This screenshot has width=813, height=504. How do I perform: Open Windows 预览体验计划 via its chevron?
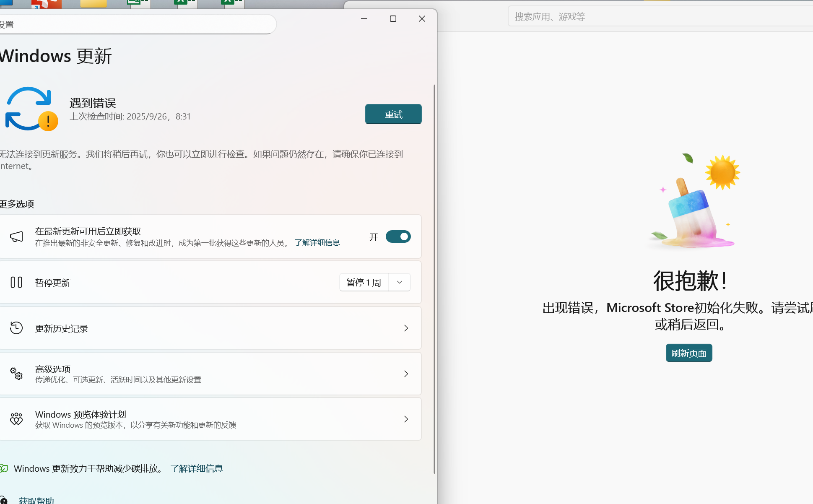(406, 419)
